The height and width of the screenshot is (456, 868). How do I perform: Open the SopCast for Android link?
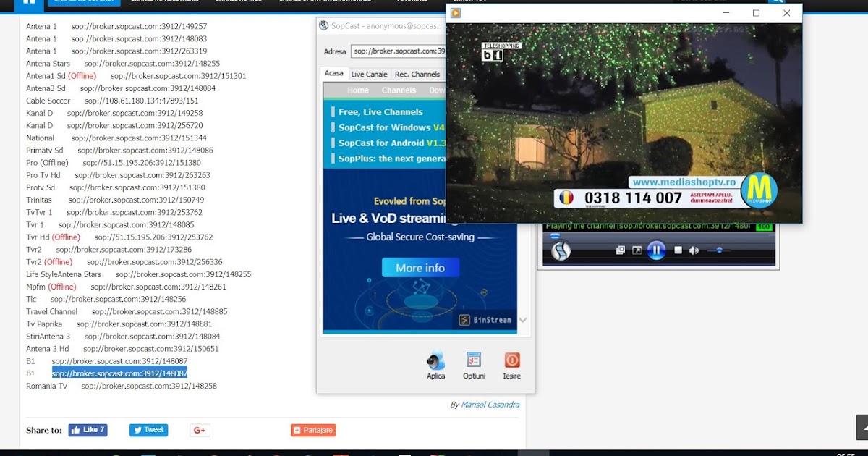[391, 143]
